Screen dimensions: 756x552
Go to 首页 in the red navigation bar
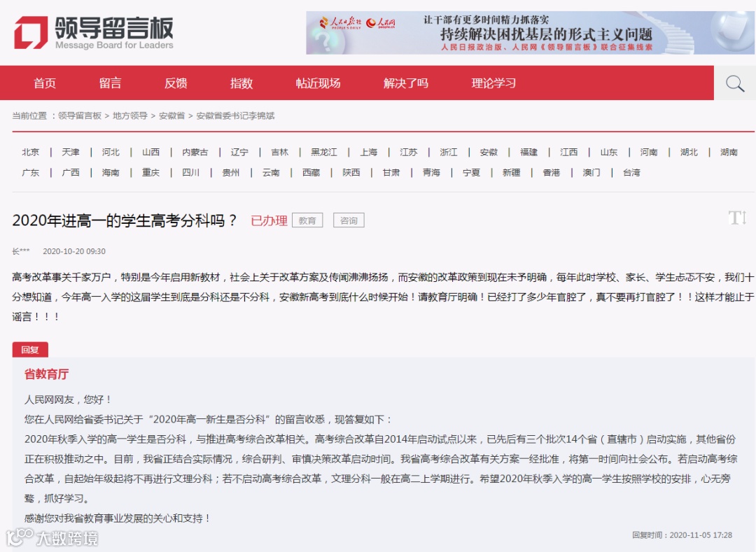point(45,83)
